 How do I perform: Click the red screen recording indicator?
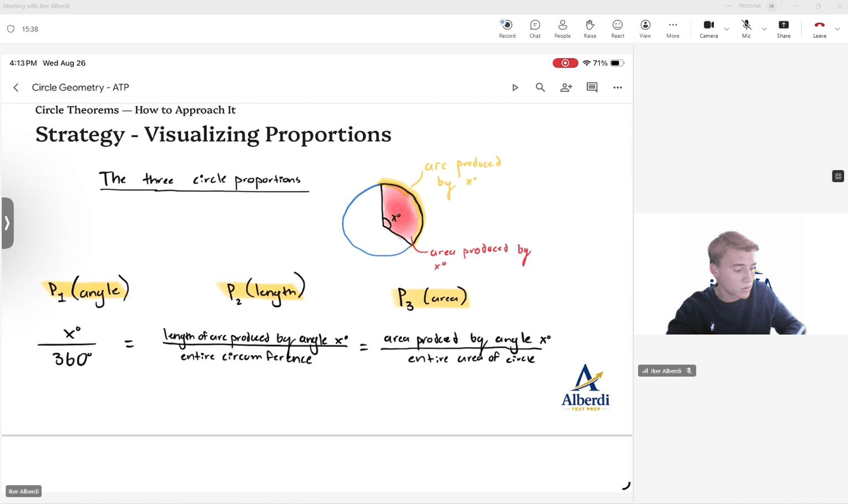point(565,63)
